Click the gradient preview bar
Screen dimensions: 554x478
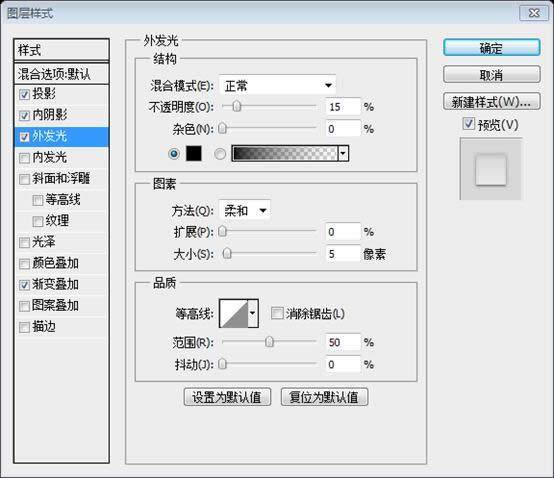coord(285,153)
